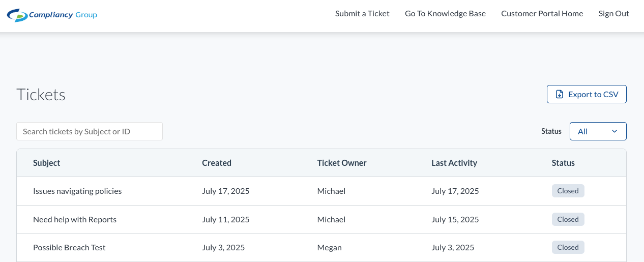The height and width of the screenshot is (262, 644).
Task: Export the tickets to CSV
Action: (x=587, y=94)
